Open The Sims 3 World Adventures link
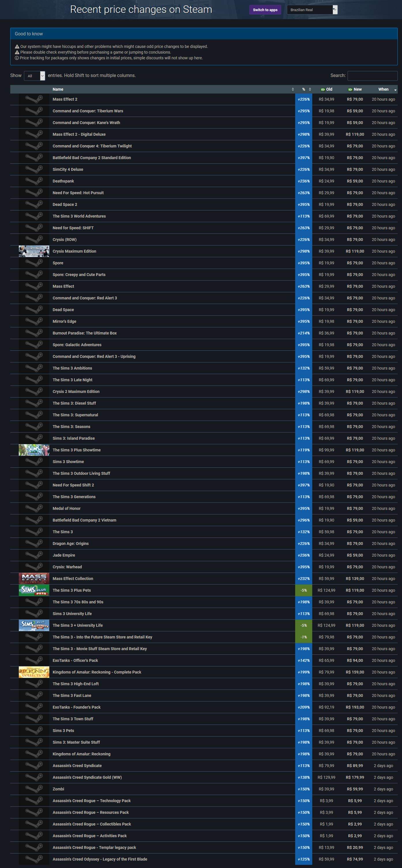 (x=79, y=216)
